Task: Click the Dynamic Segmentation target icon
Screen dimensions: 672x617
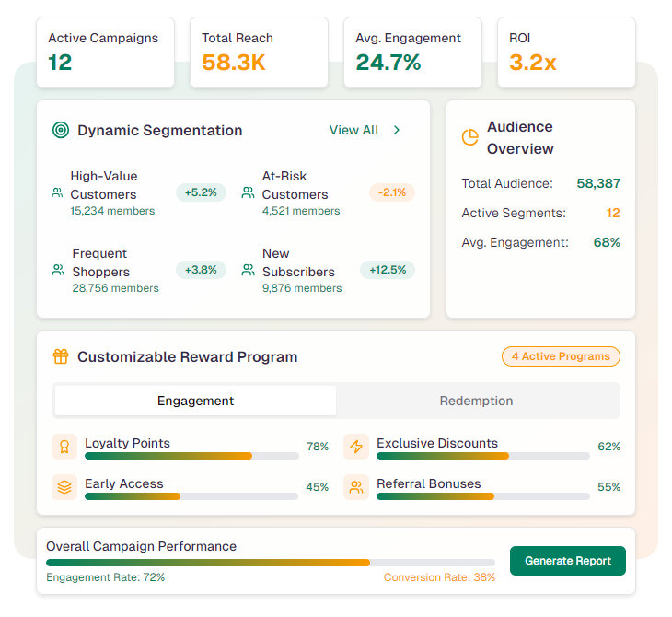Action: [61, 131]
